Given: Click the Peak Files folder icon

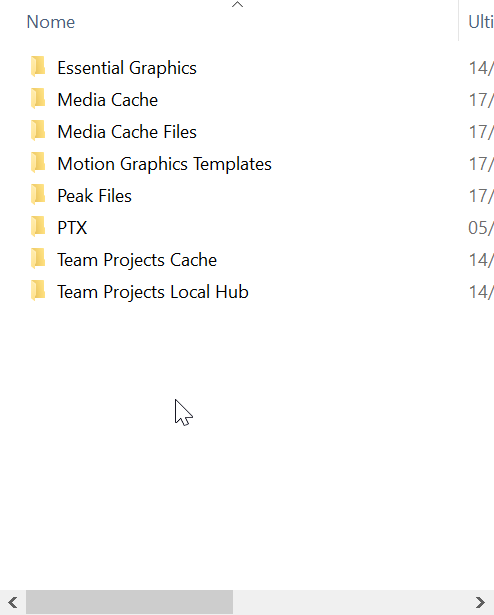Looking at the screenshot, I should click(x=38, y=195).
